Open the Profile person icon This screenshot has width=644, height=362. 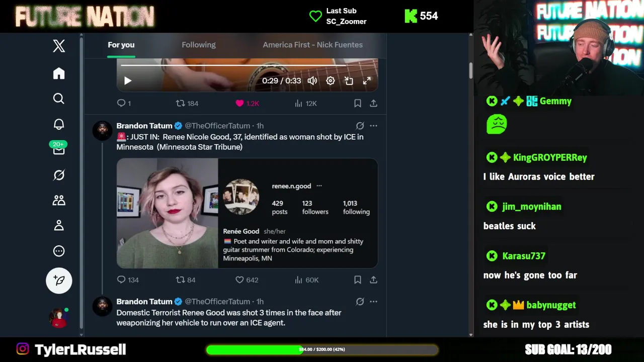coord(59,225)
